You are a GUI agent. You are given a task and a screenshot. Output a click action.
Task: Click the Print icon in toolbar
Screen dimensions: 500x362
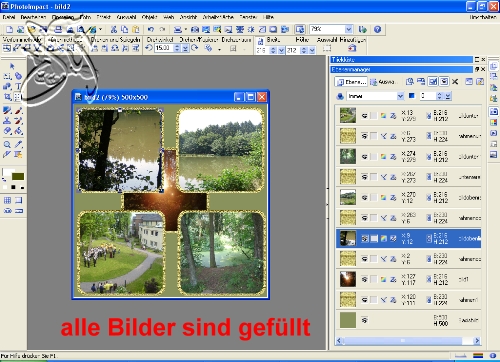[58, 29]
